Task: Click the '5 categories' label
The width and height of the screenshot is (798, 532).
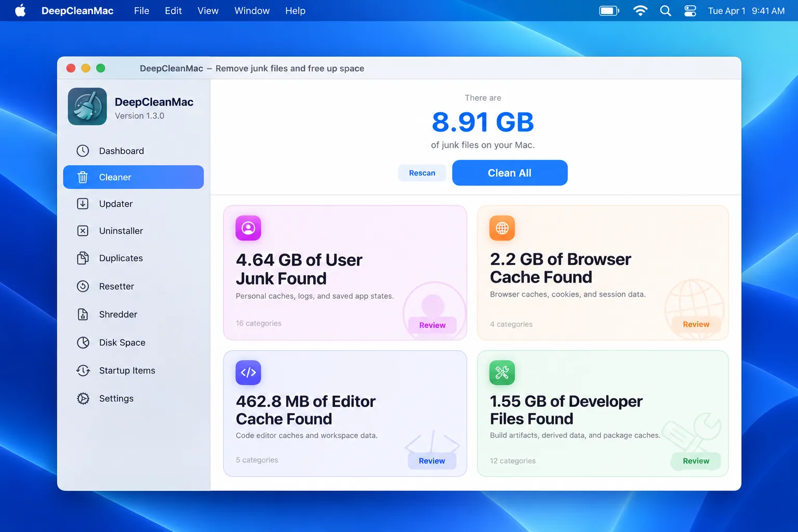Action: pos(257,460)
